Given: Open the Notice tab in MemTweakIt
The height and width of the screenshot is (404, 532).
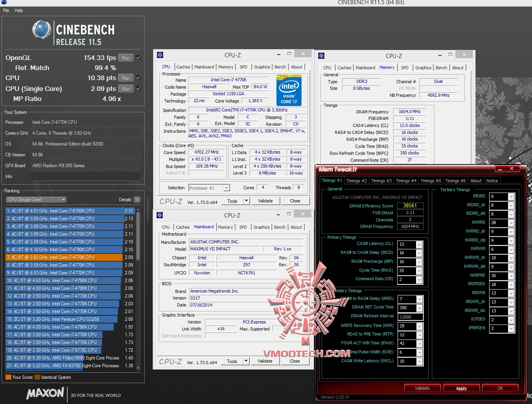Looking at the screenshot, I should [492, 181].
